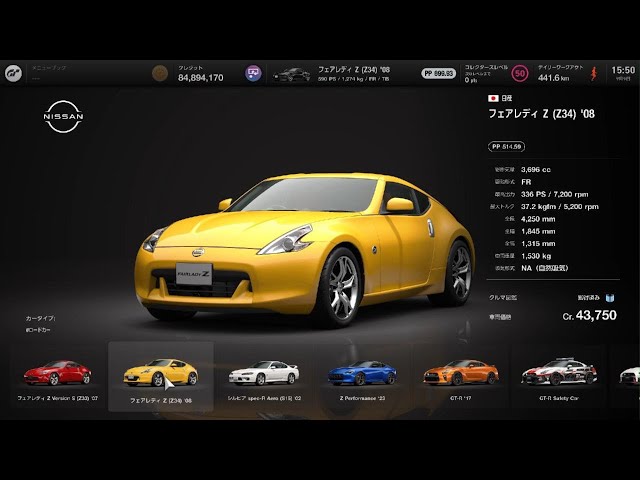This screenshot has height=480, width=640.
Task: Click the NA aspiration value
Action: (x=544, y=268)
